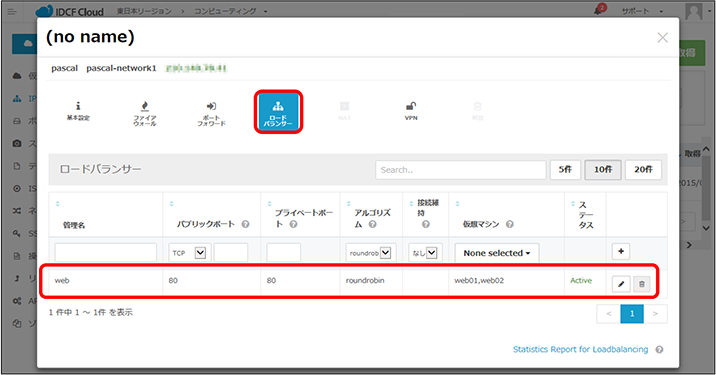Click web01,web02 virtual machine cell
Screen dimensions: 716x375
[479, 280]
